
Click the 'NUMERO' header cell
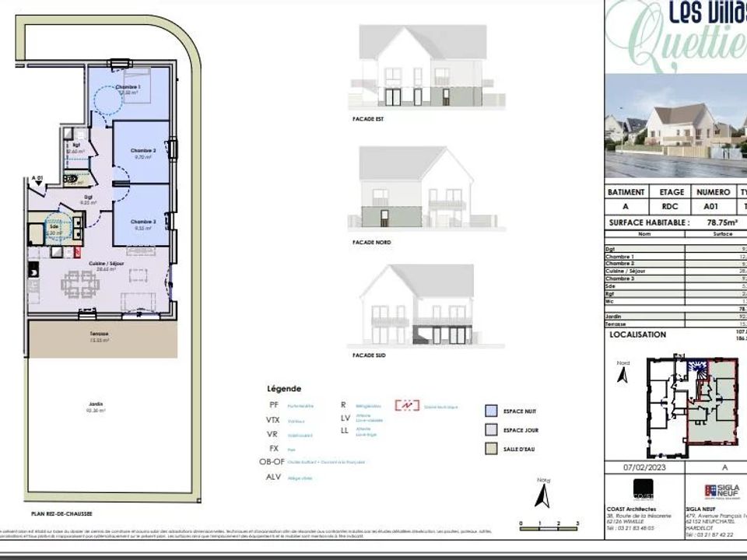pos(714,192)
